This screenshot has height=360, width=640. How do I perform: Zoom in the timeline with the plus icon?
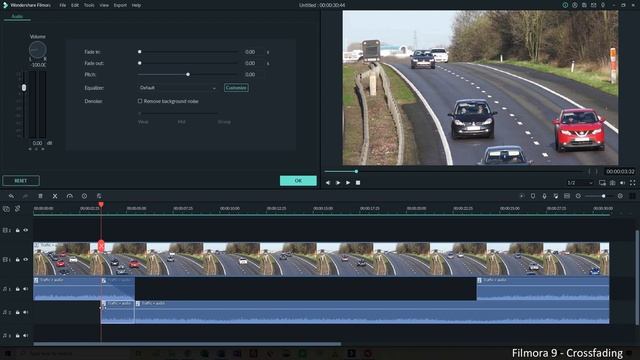(x=620, y=196)
